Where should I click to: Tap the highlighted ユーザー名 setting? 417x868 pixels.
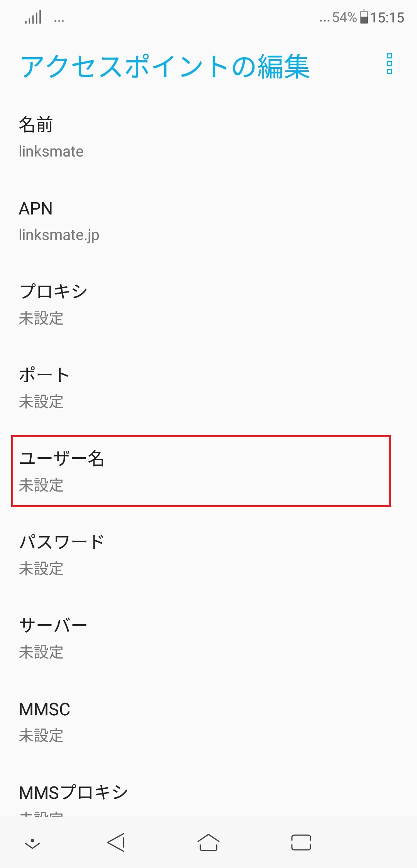tap(201, 471)
